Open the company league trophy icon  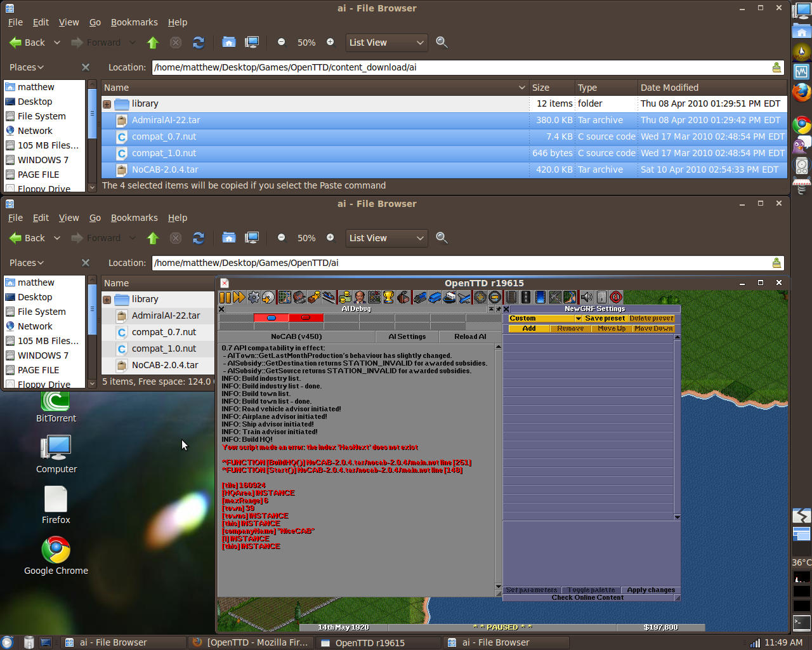pos(389,297)
